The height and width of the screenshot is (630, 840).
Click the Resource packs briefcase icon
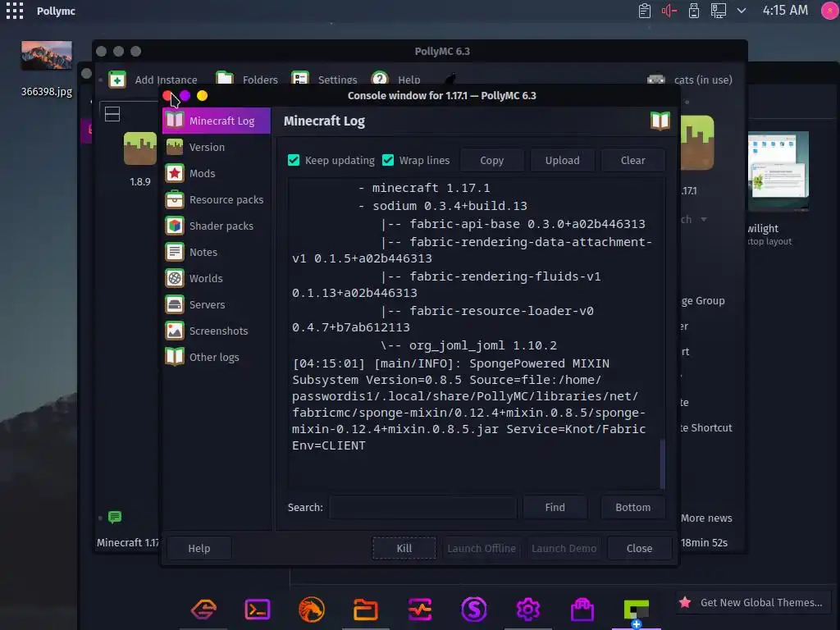point(175,200)
